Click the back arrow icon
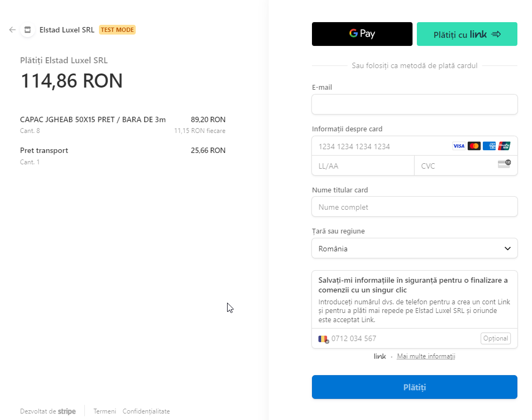Screen dimensions: 532x420 [12, 30]
